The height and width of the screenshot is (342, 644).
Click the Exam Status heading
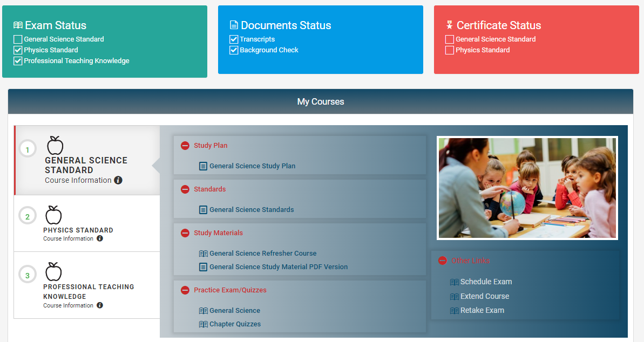pos(56,25)
